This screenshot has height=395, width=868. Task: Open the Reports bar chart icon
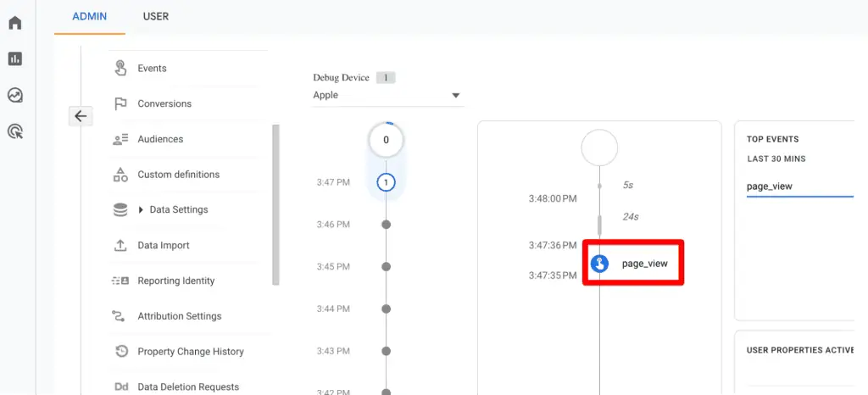pyautogui.click(x=15, y=58)
